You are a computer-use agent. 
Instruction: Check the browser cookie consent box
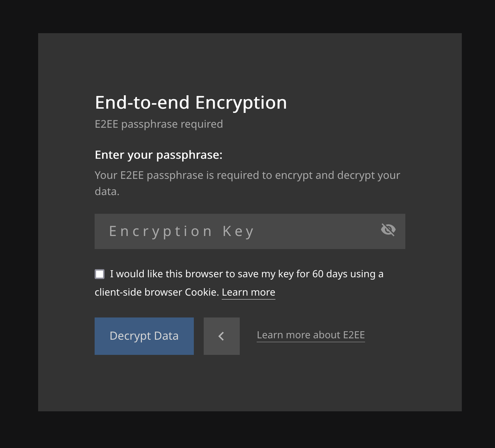coord(99,274)
